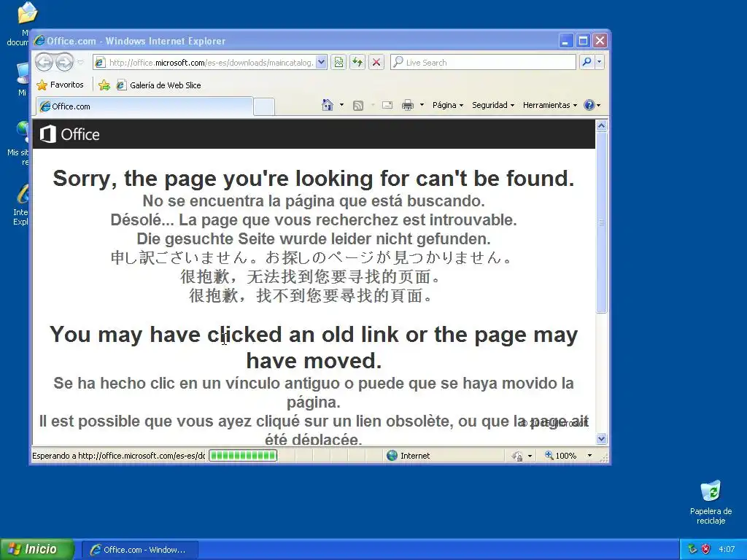Expand the zoom level dropdown arrow
This screenshot has width=747, height=560.
point(589,456)
